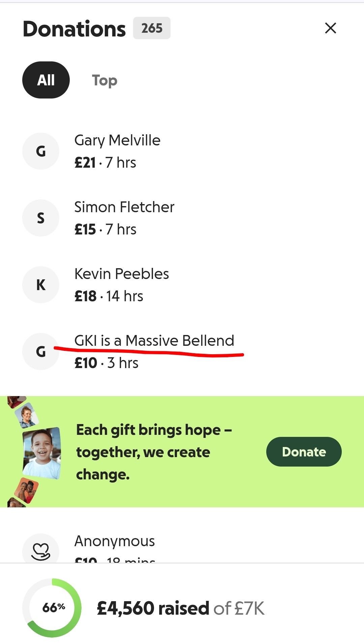This screenshot has height=643, width=364.
Task: Click the smiling boy banner photo
Action: (x=42, y=453)
